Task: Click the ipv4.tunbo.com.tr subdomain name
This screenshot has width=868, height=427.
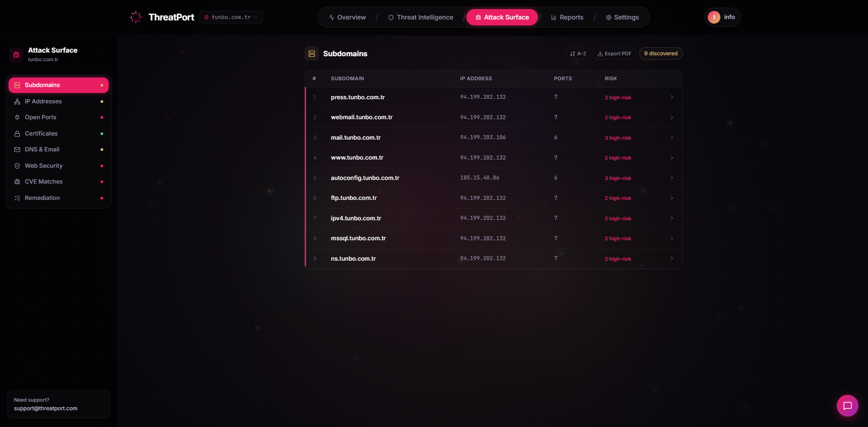Action: tap(356, 218)
